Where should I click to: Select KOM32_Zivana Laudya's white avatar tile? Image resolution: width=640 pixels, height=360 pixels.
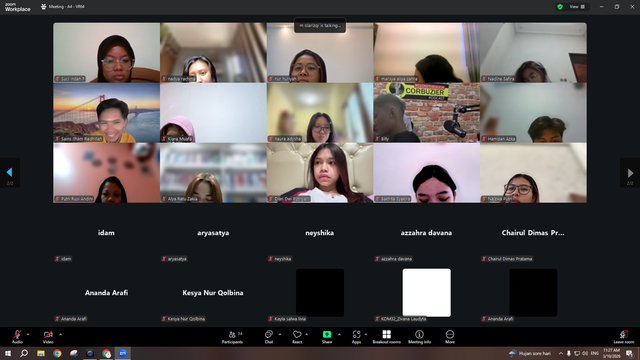[427, 293]
